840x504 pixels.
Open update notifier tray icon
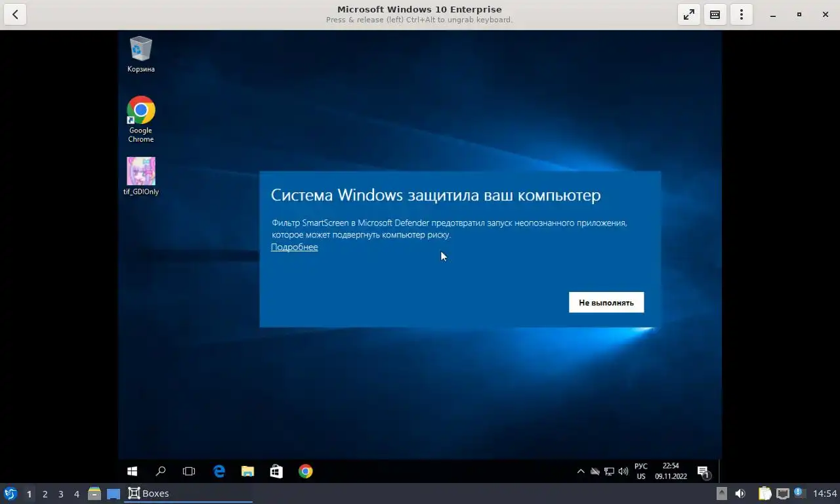799,493
